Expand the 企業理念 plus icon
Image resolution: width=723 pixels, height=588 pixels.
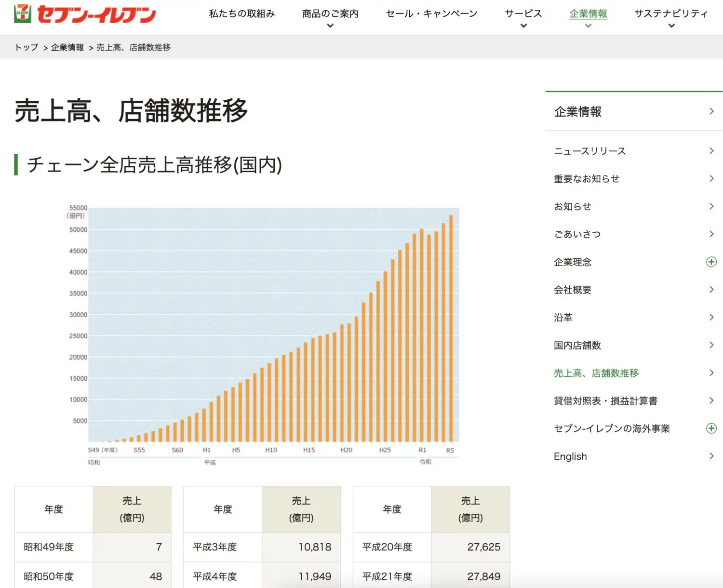coord(711,262)
